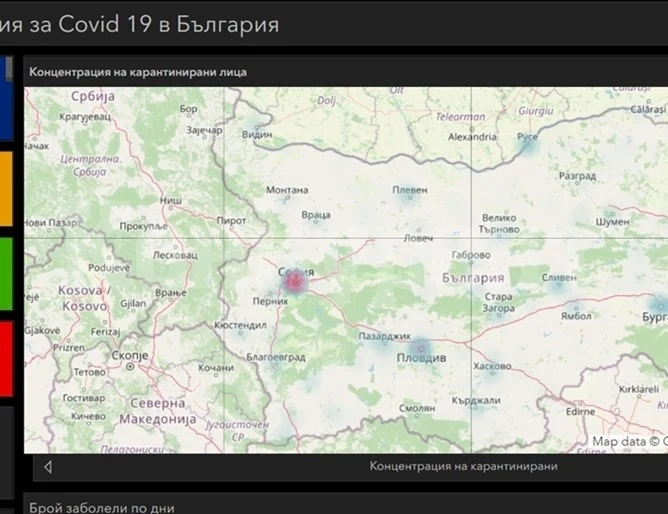Click the 'Разград' city label
This screenshot has height=514, width=668.
(577, 176)
